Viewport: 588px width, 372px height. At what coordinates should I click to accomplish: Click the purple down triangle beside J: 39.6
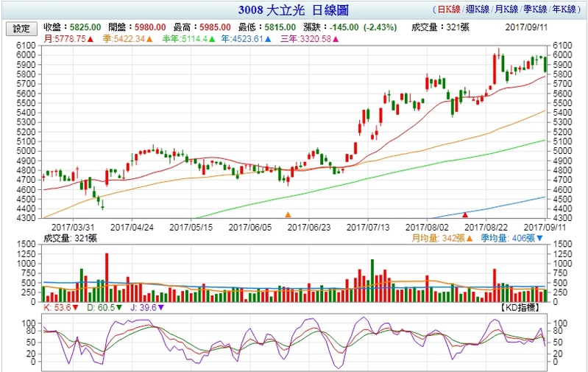click(161, 308)
